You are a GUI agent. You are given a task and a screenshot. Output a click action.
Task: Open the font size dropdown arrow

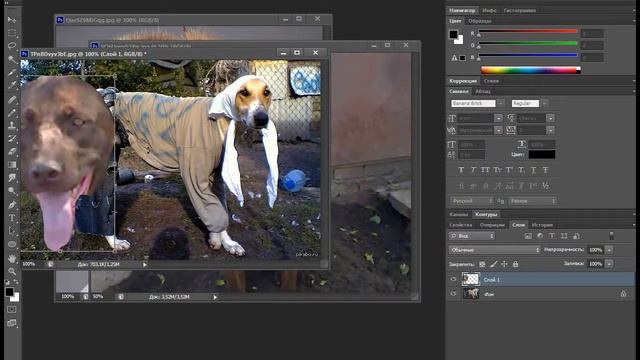(498, 118)
